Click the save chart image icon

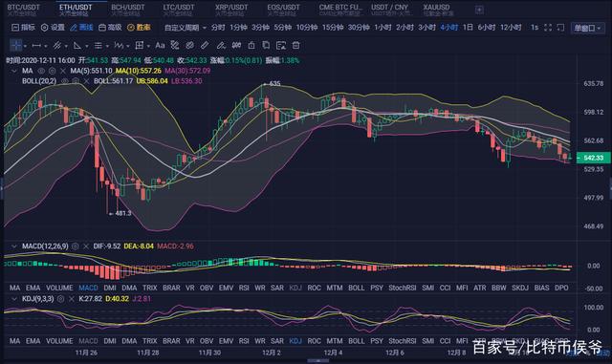[x=281, y=46]
